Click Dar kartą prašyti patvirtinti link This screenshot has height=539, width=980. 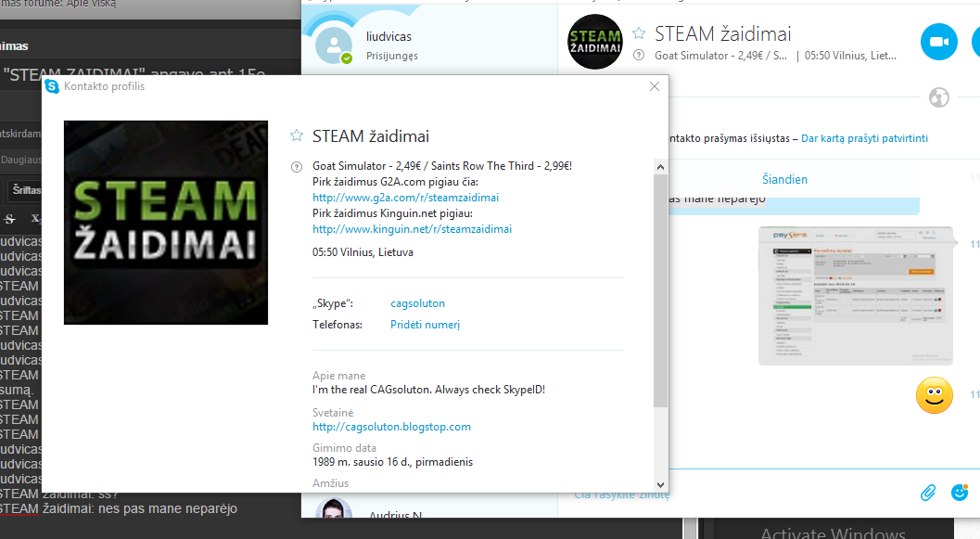click(x=864, y=138)
